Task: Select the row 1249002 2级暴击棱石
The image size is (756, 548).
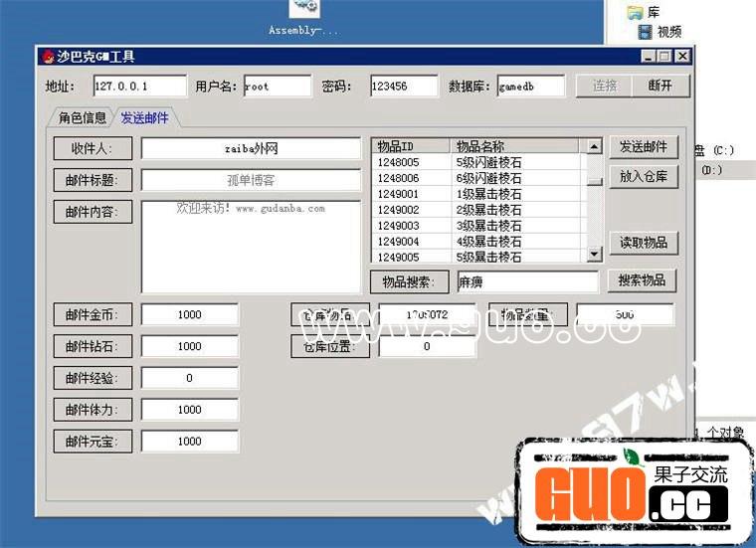Action: coord(479,210)
